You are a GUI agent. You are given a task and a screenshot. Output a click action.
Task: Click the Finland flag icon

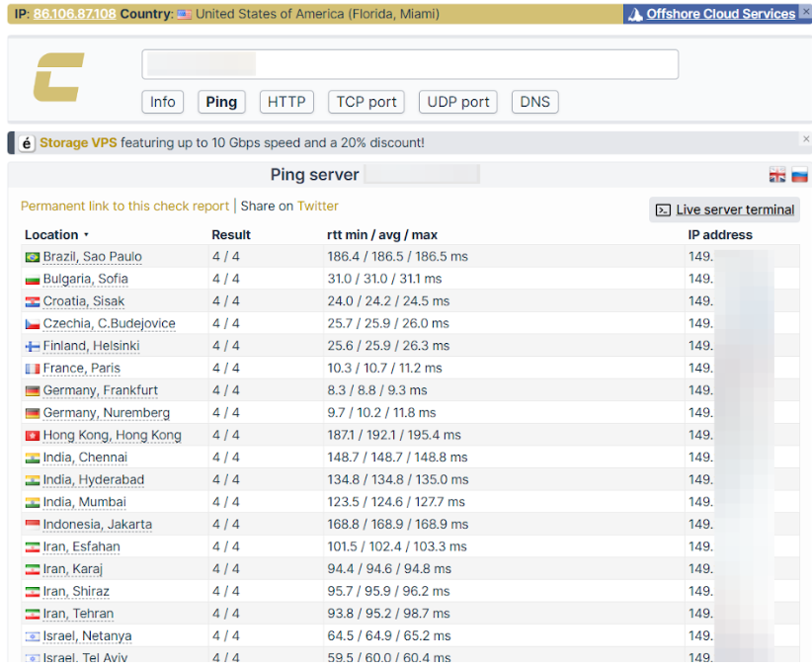click(x=33, y=346)
